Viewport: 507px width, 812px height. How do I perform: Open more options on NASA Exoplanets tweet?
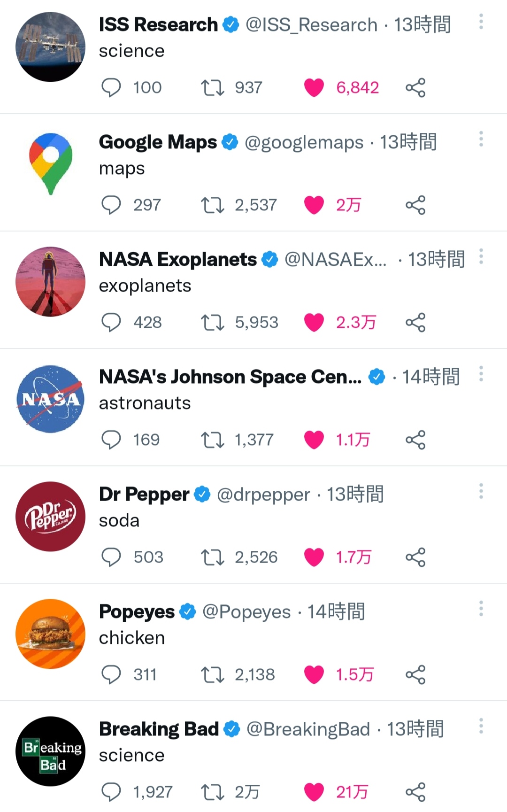point(481,256)
